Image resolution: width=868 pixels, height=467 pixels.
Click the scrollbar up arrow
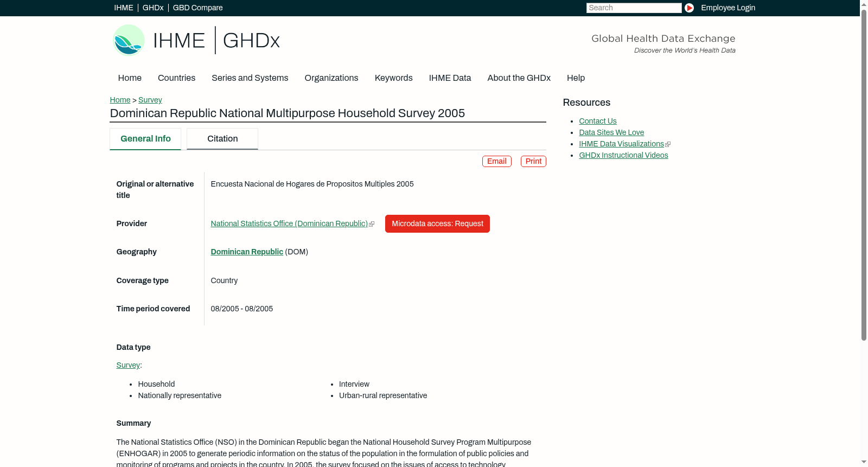click(864, 4)
